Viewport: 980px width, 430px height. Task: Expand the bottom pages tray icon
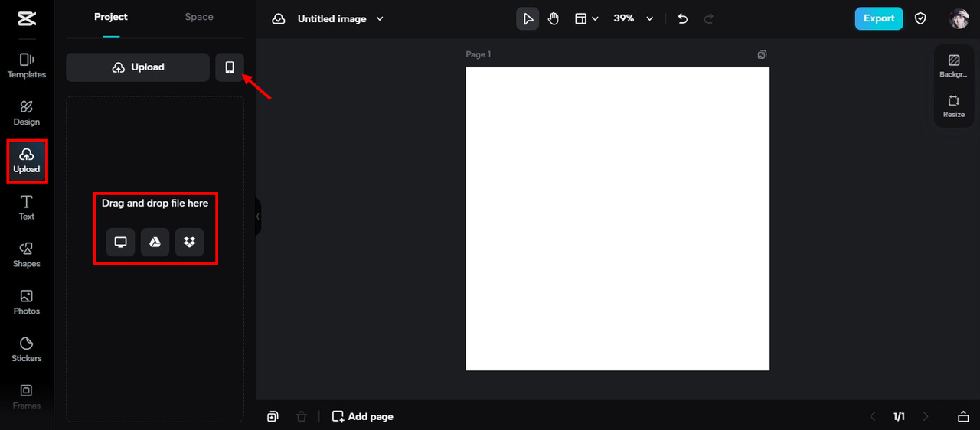pyautogui.click(x=963, y=416)
